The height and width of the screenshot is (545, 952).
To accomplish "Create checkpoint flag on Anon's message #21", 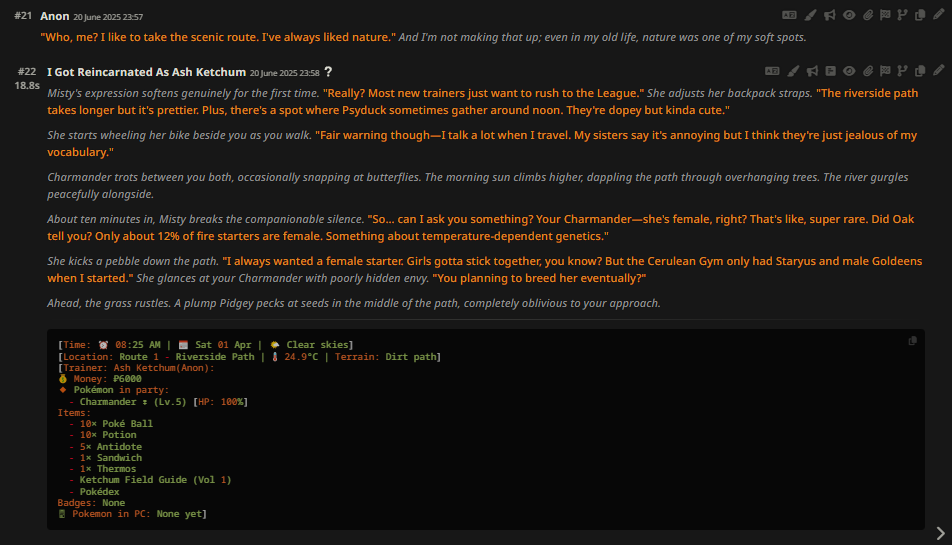I will (885, 15).
